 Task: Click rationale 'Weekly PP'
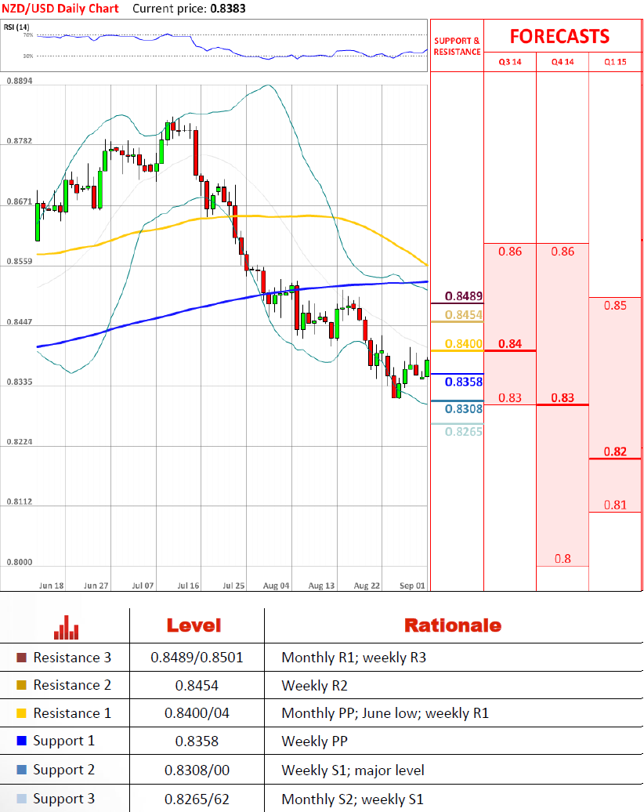coord(315,741)
